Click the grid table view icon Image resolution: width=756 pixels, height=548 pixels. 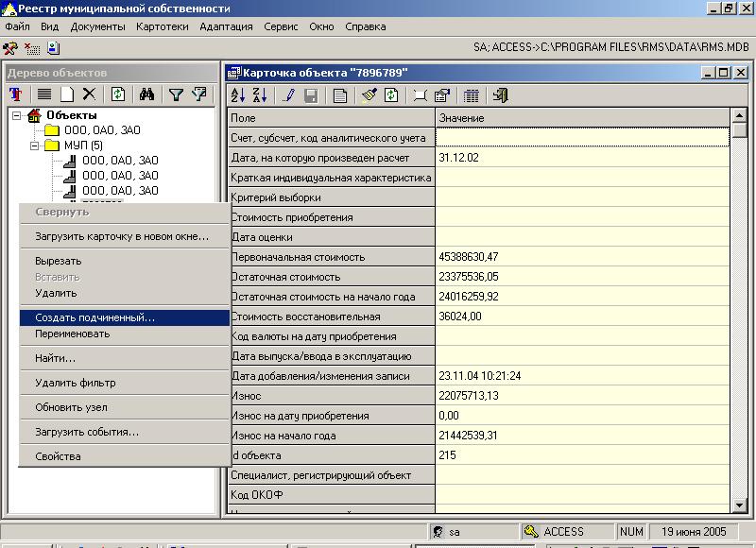(x=471, y=94)
